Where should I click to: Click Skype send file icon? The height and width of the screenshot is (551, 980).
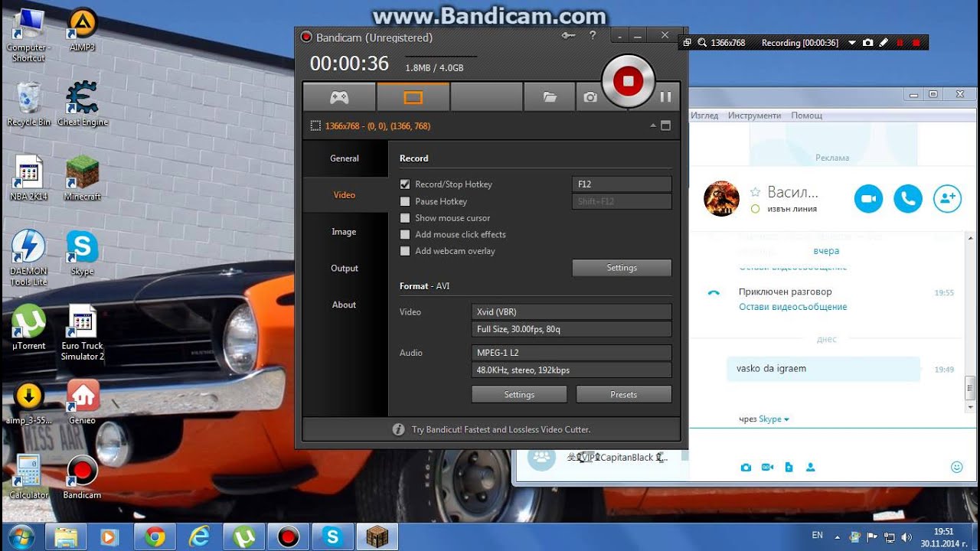(x=789, y=467)
